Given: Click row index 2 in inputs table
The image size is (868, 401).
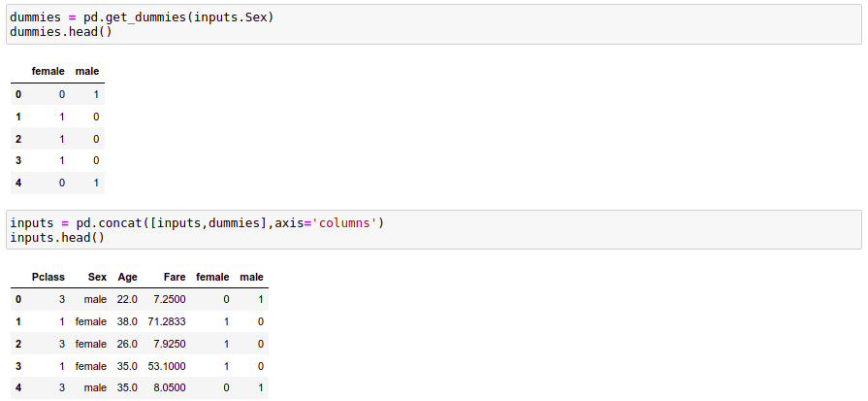Looking at the screenshot, I should click(x=18, y=344).
